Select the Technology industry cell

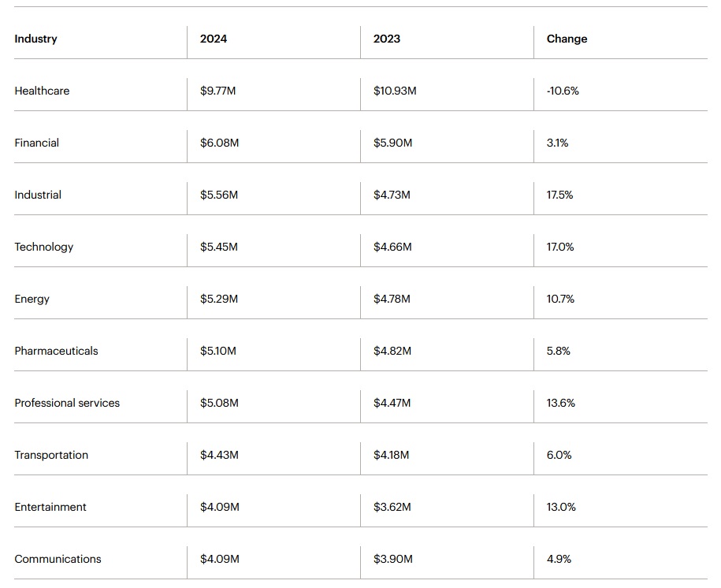point(44,247)
